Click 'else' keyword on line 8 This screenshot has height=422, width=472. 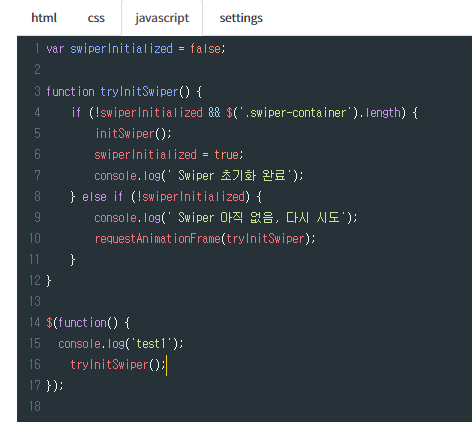[94, 197]
